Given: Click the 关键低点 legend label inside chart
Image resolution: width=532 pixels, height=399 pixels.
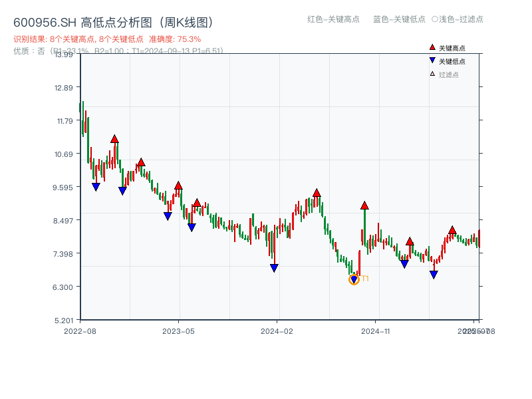Looking at the screenshot, I should tap(452, 61).
